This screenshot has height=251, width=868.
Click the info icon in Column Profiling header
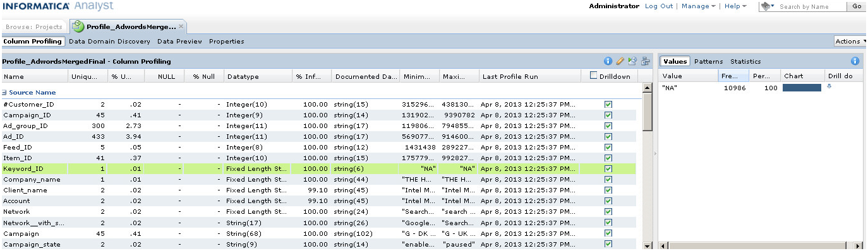[x=608, y=61]
